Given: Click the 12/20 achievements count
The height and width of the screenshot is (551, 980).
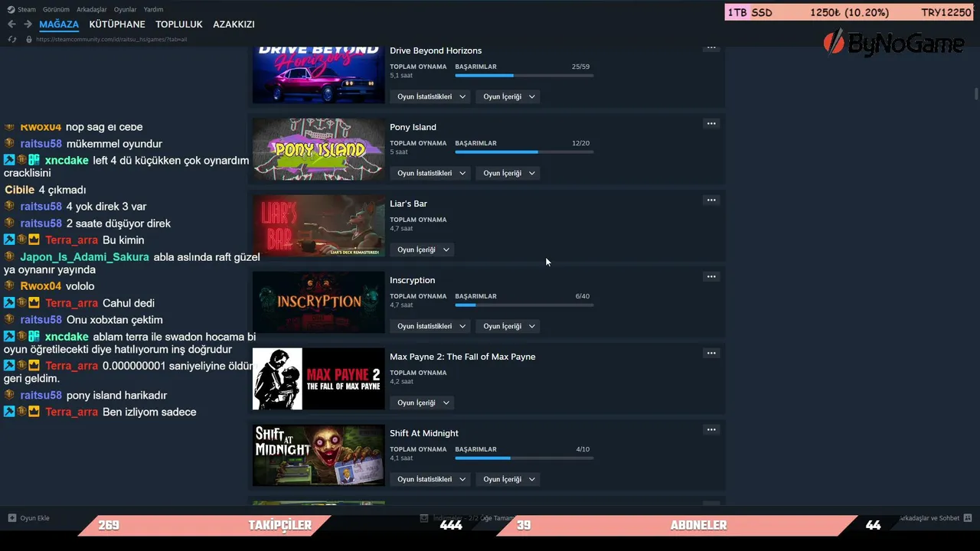Looking at the screenshot, I should (x=580, y=143).
